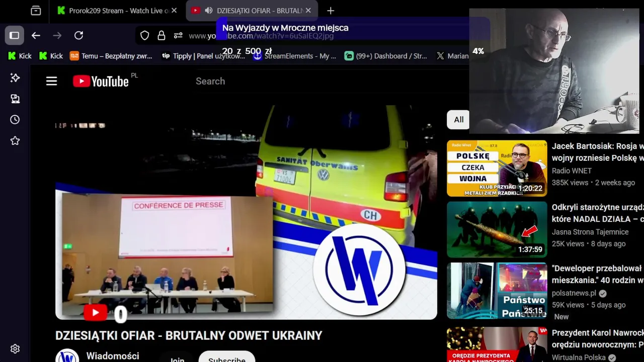The width and height of the screenshot is (644, 362).
Task: Open the Jacek Bartosiak: Rosja video title
Action: coord(598,152)
